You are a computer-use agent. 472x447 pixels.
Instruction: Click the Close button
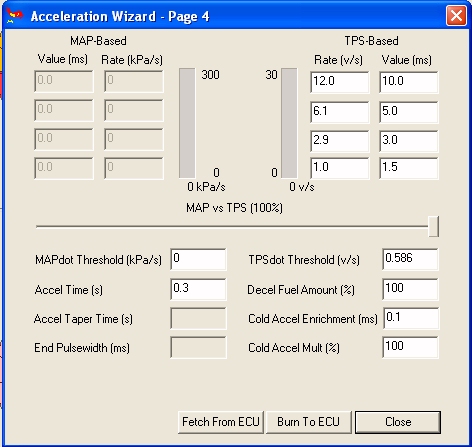(x=398, y=422)
